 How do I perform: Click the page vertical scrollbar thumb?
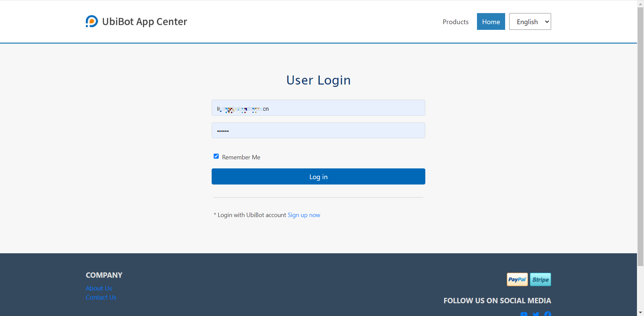(x=640, y=137)
